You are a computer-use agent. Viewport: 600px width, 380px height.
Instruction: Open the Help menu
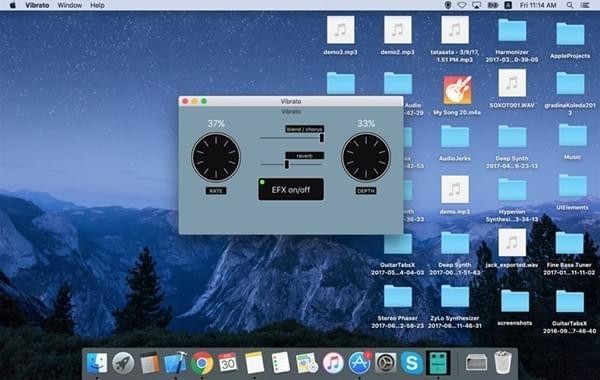pos(97,5)
